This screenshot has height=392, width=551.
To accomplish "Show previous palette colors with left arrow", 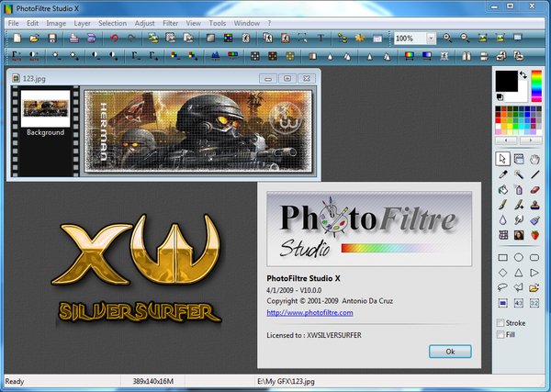I will pyautogui.click(x=506, y=140).
